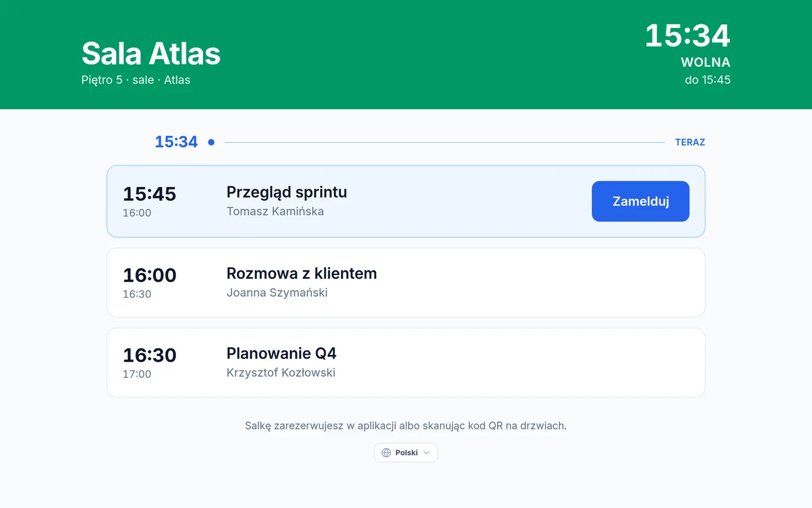This screenshot has height=508, width=812.
Task: Click the large 15:34 header clock
Action: (x=687, y=35)
